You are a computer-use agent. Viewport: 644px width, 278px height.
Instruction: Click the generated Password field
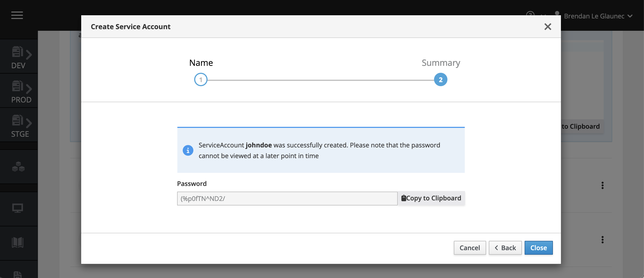pos(287,199)
